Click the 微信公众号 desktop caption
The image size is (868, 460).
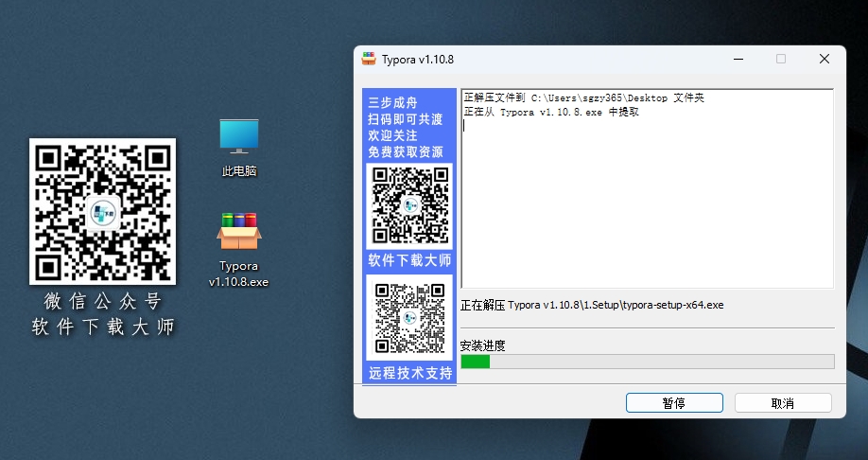102,302
